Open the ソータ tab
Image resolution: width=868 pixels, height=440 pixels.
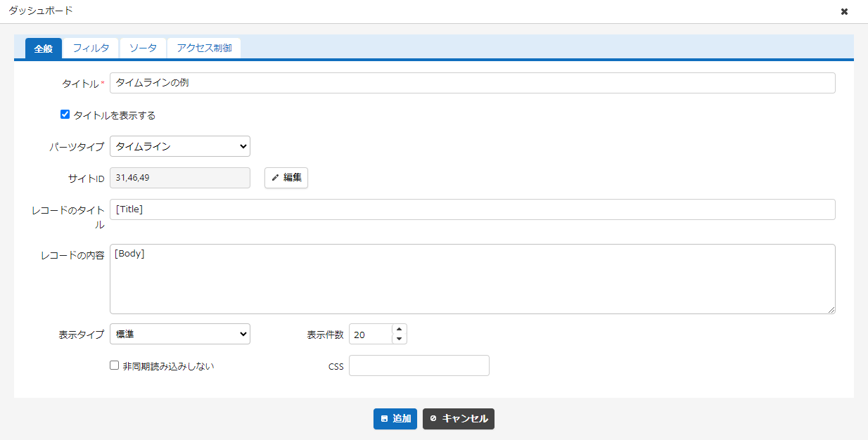[143, 48]
